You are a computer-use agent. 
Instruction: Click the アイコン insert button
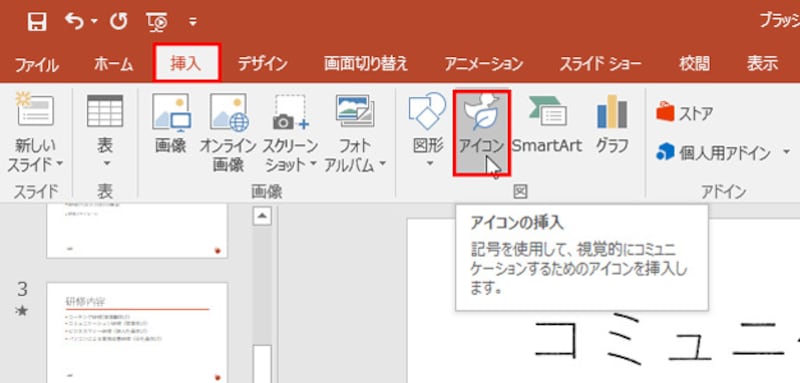click(482, 133)
